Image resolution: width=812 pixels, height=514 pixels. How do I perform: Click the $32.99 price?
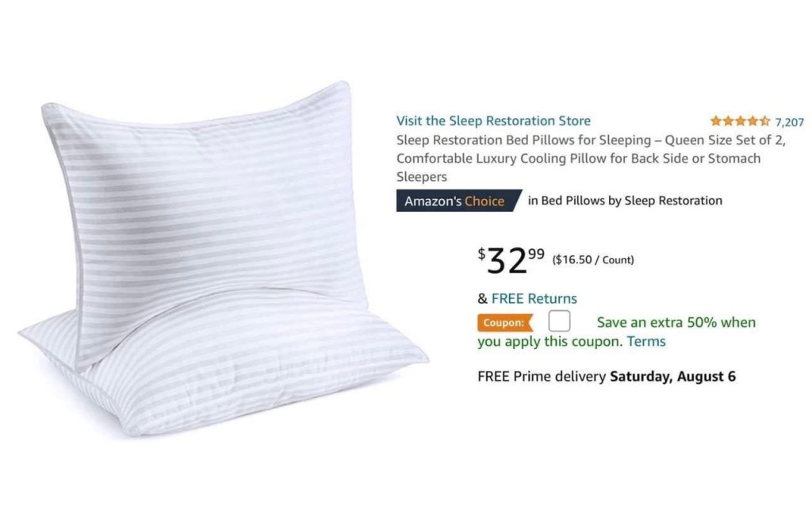coord(511,261)
